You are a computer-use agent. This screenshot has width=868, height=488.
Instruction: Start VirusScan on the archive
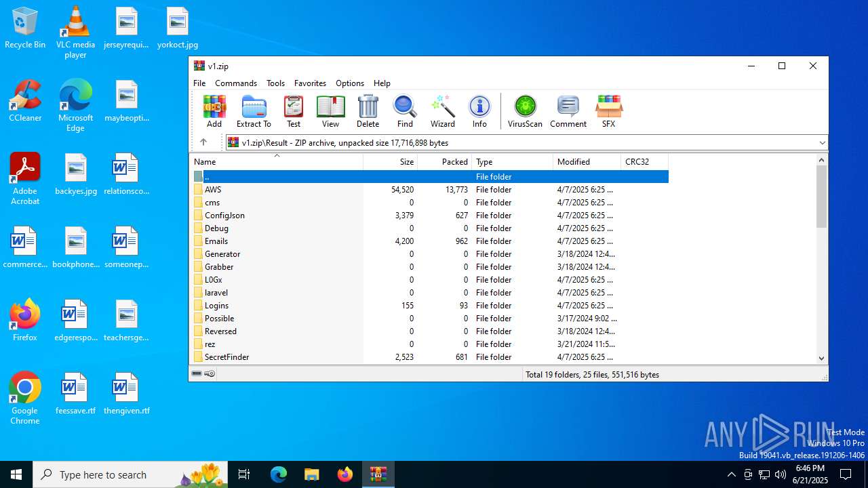point(525,111)
